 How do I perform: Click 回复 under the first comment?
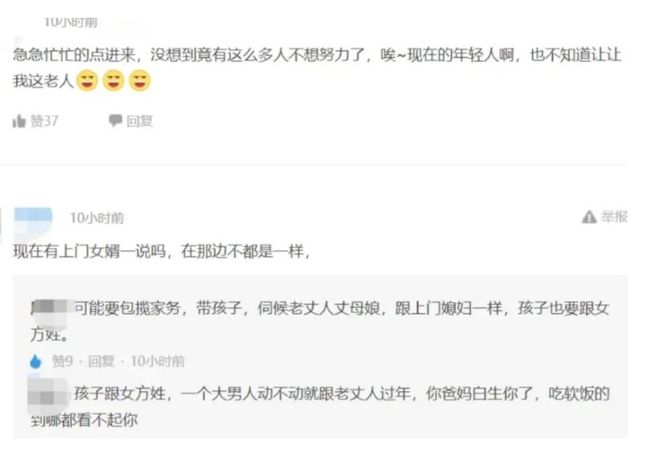click(140, 121)
